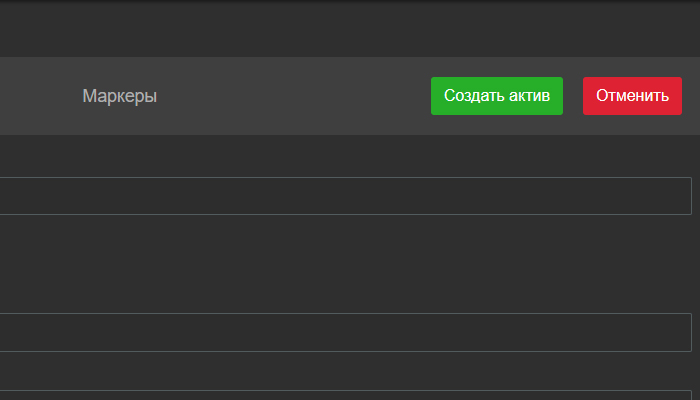Image resolution: width=700 pixels, height=400 pixels.
Task: Activate the top outlined text box
Action: tap(346, 196)
